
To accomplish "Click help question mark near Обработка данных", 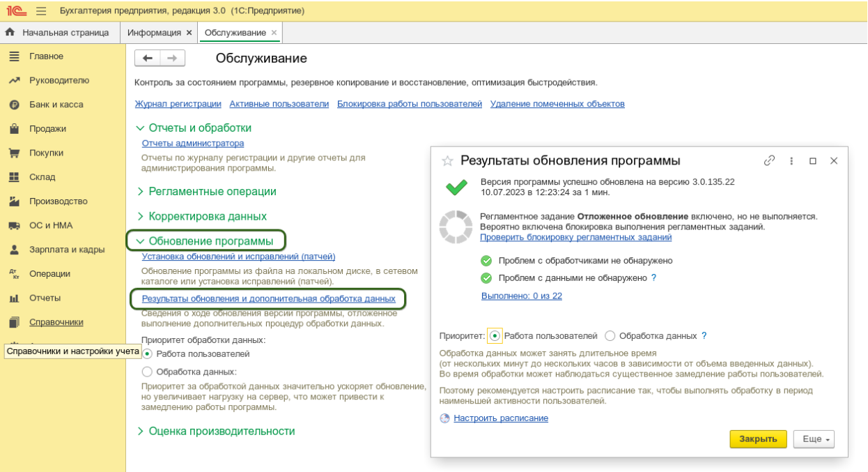I will click(704, 335).
